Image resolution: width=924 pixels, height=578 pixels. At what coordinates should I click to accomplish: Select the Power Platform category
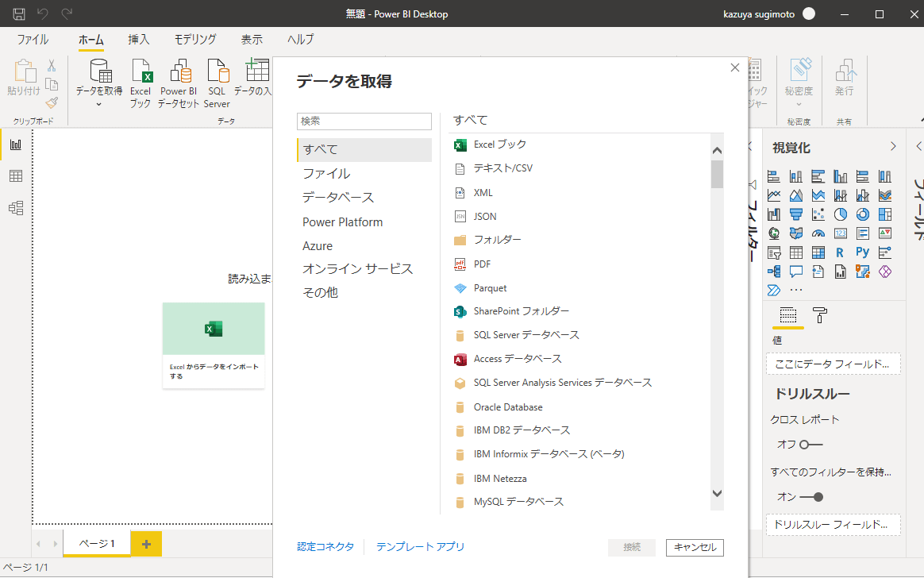(x=364, y=222)
